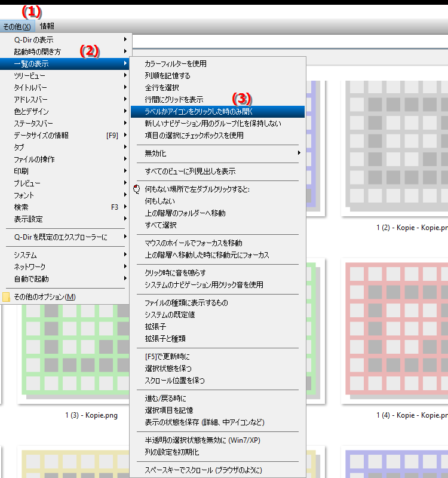This screenshot has height=478, width=448.
Task: Toggle マウスのホイールでフォーカスを移動
Action: coord(217,243)
